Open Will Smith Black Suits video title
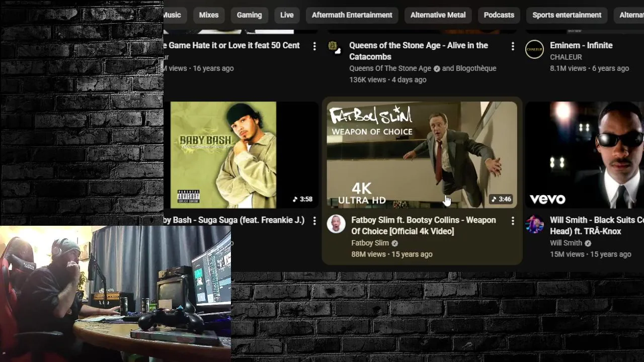 pos(597,226)
